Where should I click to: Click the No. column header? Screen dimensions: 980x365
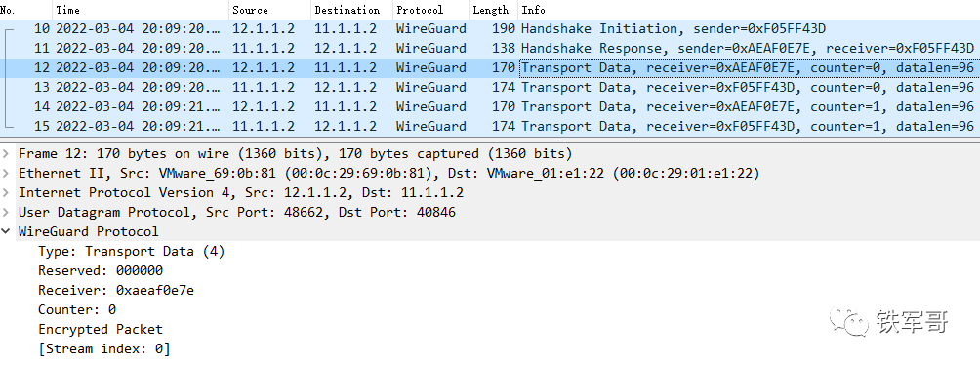pos(25,10)
